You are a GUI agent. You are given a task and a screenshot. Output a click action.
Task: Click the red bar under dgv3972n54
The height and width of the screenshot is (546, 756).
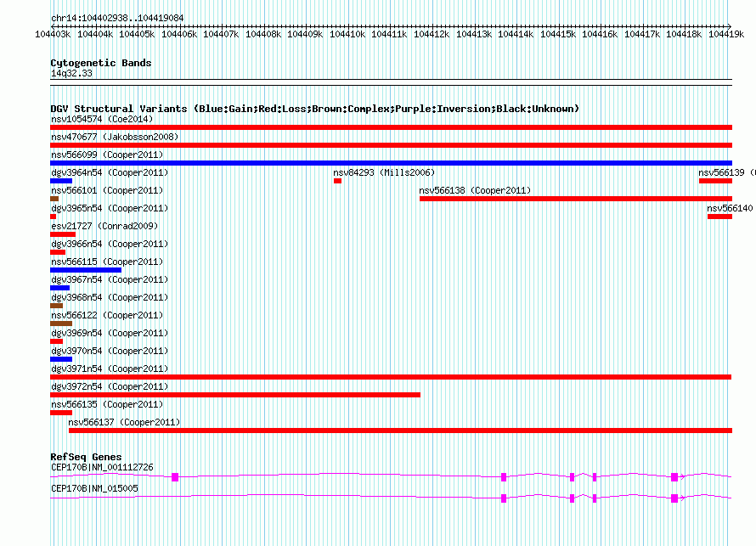pos(235,395)
